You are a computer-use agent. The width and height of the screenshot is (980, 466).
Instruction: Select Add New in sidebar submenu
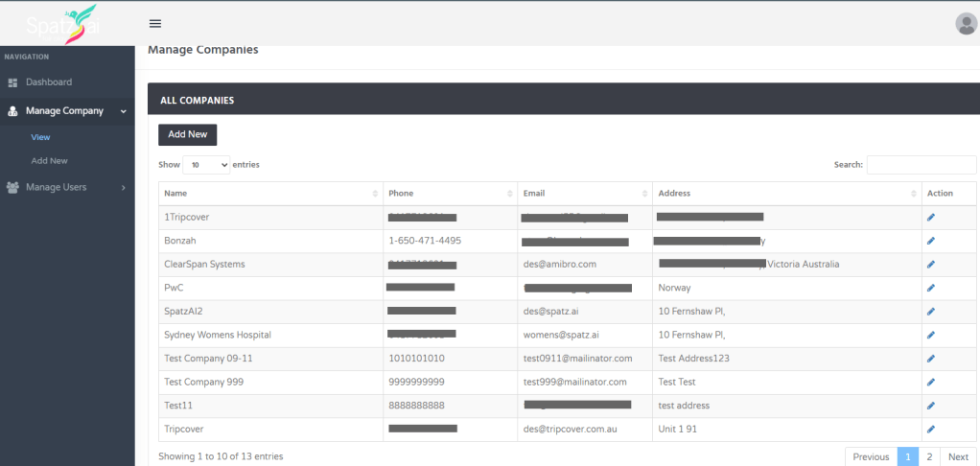tap(49, 161)
